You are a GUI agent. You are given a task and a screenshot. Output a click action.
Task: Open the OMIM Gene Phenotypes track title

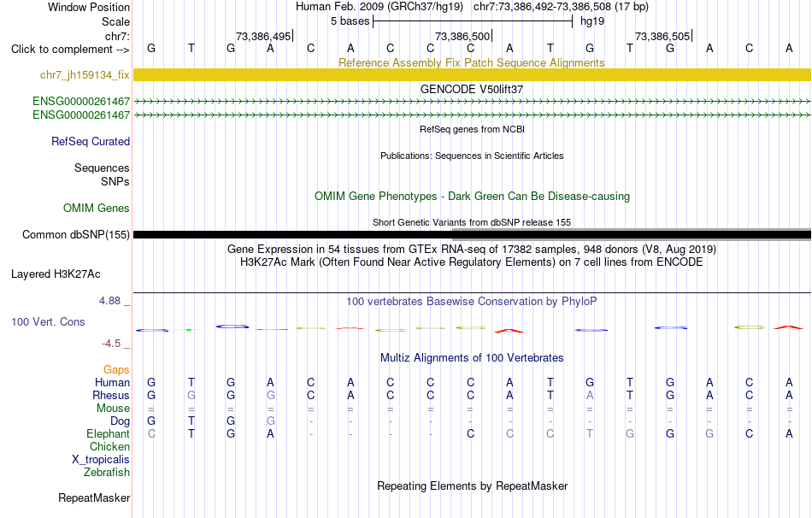click(472, 197)
